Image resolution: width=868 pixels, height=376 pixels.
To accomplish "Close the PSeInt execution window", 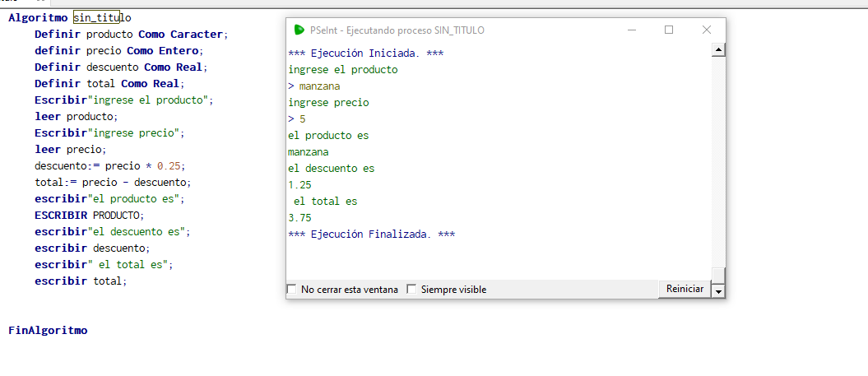I will [707, 30].
